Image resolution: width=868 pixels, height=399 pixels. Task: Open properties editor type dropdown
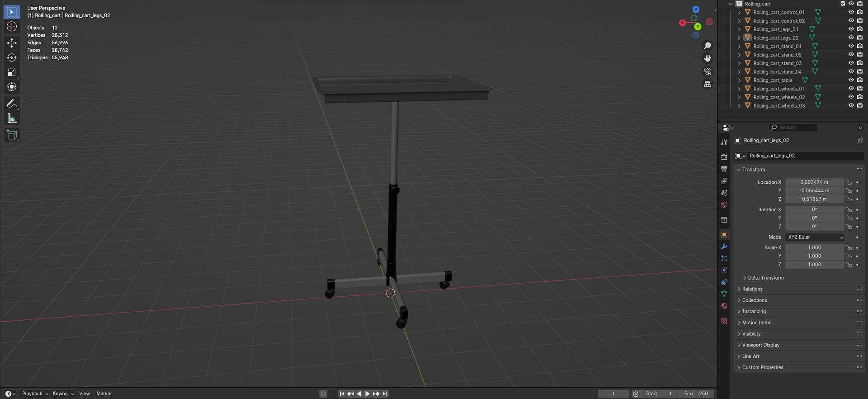coord(727,128)
